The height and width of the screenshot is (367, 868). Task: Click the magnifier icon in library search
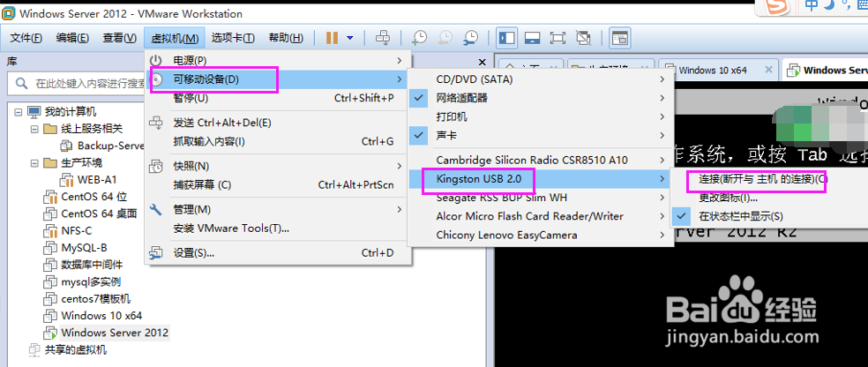[x=21, y=84]
